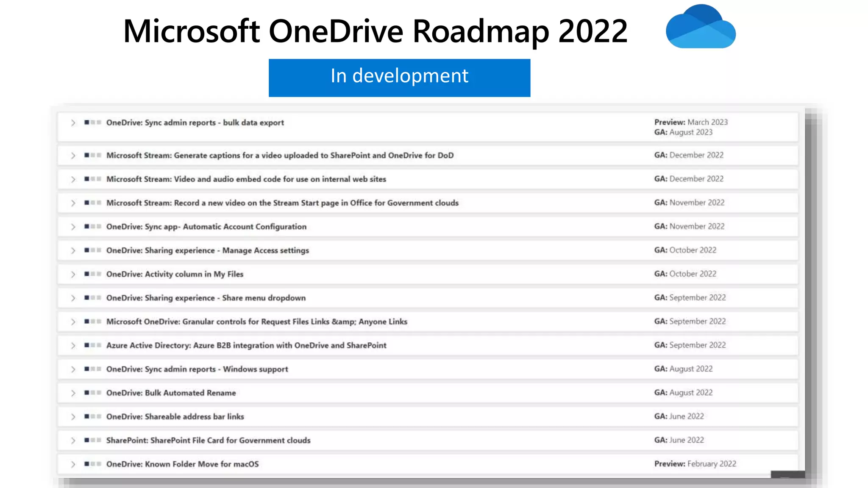Viewport: 868px width, 488px height.
Task: Click 'GA: August 2023' date
Action: 683,132
